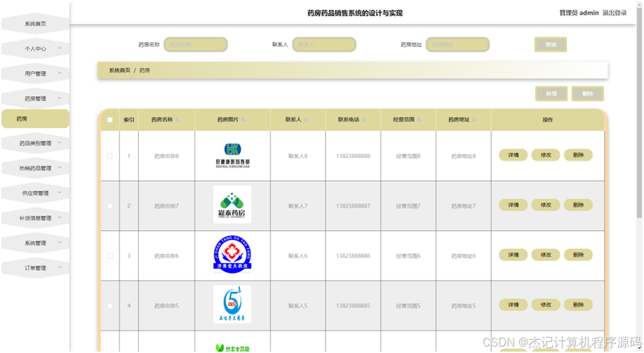Image resolution: width=644 pixels, height=353 pixels.
Task: Select the 经营范围5 cell
Action: pyautogui.click(x=408, y=306)
